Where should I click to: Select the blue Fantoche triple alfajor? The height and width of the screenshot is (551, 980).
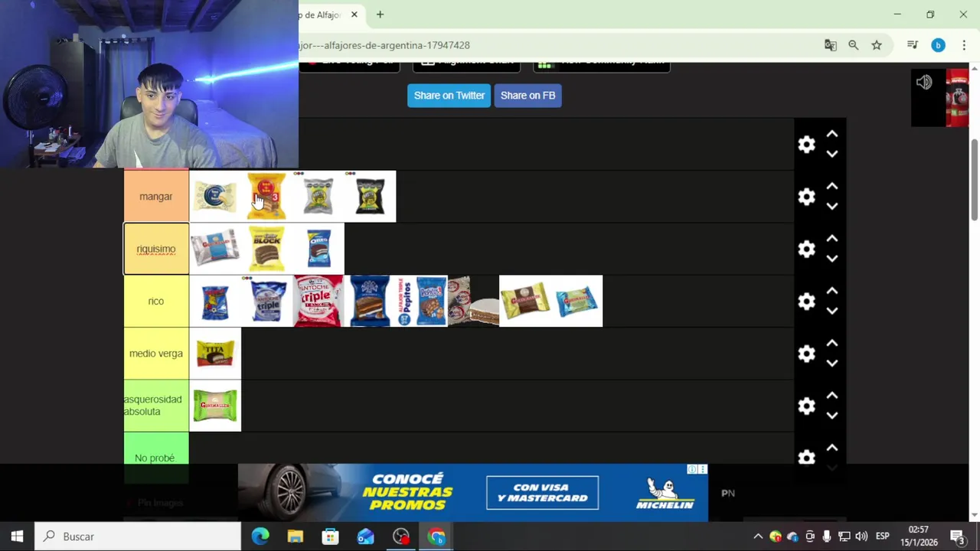[x=266, y=301]
